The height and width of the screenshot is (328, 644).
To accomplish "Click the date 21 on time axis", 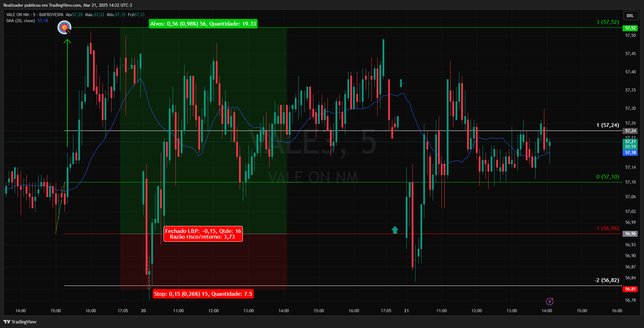I will [406, 311].
